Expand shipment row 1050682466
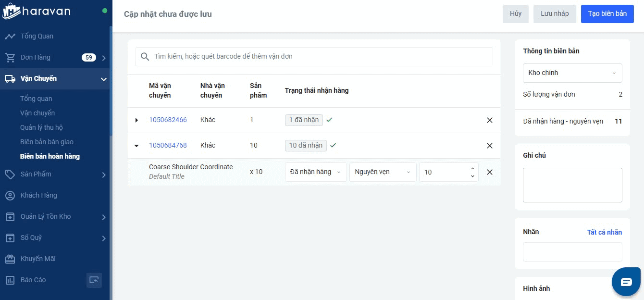This screenshot has height=300, width=644. click(136, 120)
